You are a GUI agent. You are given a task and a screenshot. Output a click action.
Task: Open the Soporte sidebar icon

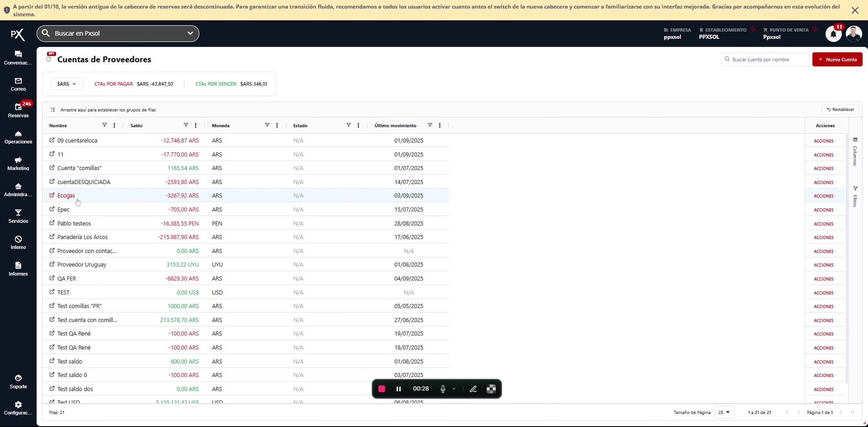tap(18, 382)
